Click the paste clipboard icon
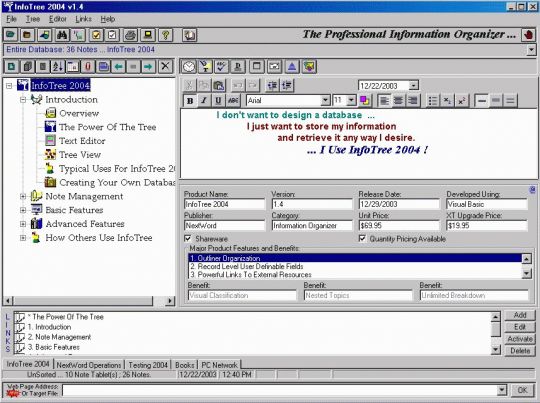 [219, 85]
